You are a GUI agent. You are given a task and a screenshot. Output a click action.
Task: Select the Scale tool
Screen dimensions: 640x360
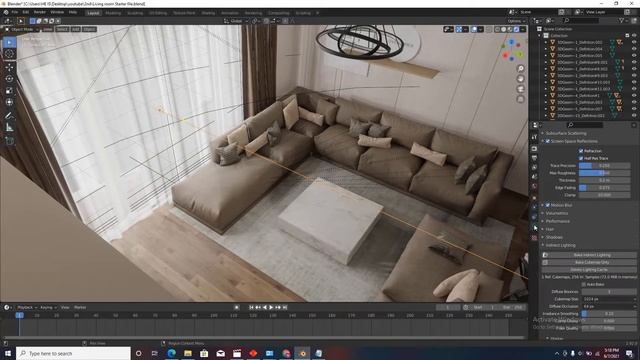click(9, 91)
